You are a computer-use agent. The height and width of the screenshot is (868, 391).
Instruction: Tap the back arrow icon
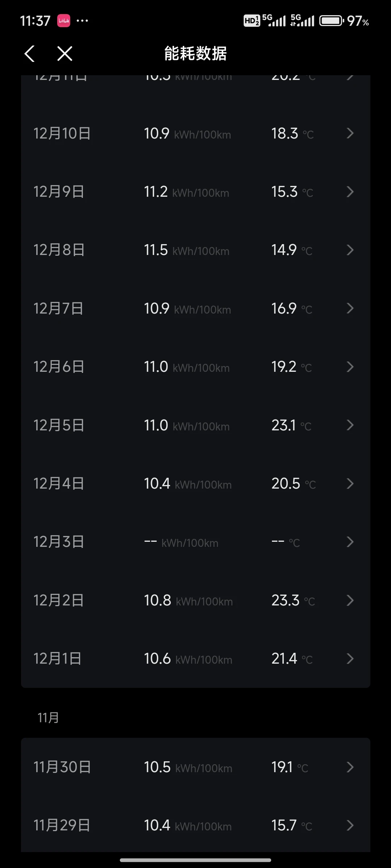click(x=30, y=54)
